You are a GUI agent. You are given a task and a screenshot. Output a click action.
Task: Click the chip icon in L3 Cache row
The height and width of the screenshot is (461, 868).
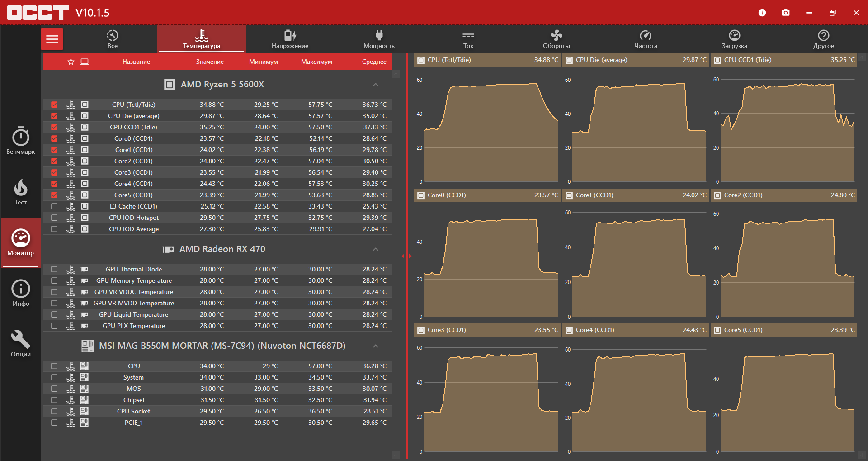pos(85,206)
